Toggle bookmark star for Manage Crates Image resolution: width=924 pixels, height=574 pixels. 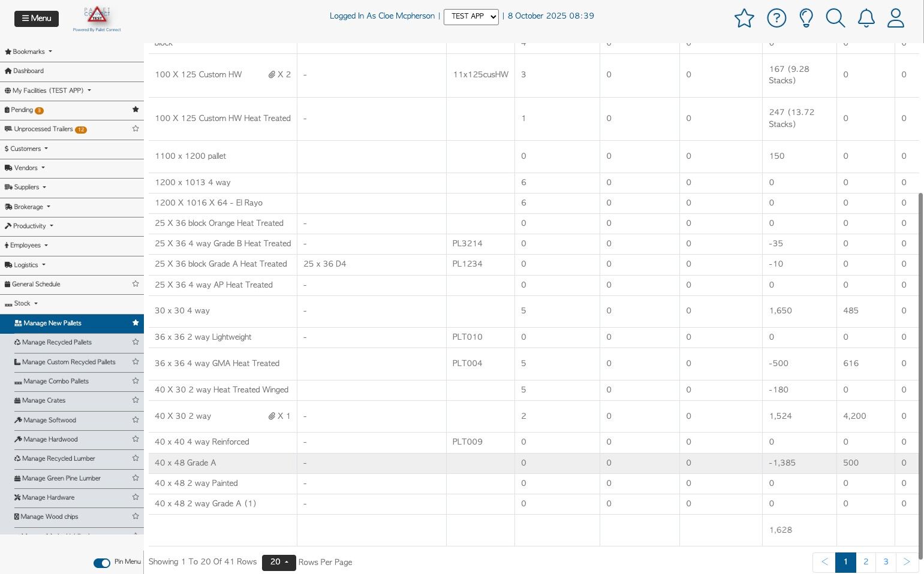click(136, 400)
